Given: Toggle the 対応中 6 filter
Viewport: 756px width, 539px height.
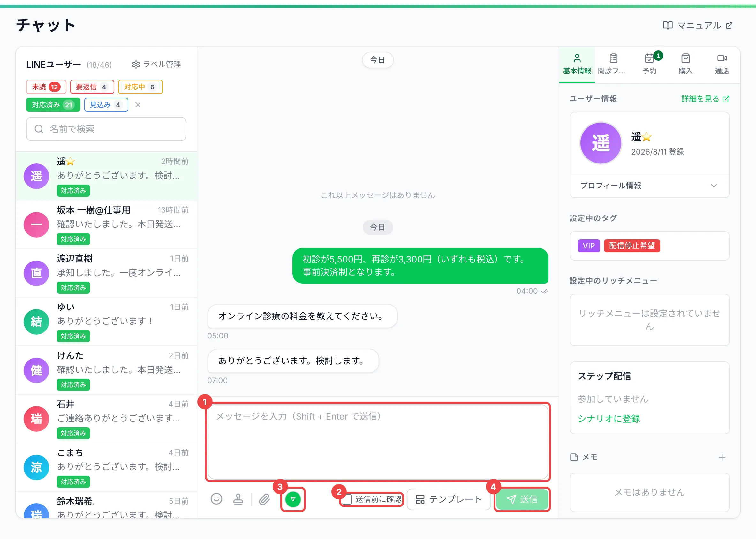Looking at the screenshot, I should click(140, 87).
